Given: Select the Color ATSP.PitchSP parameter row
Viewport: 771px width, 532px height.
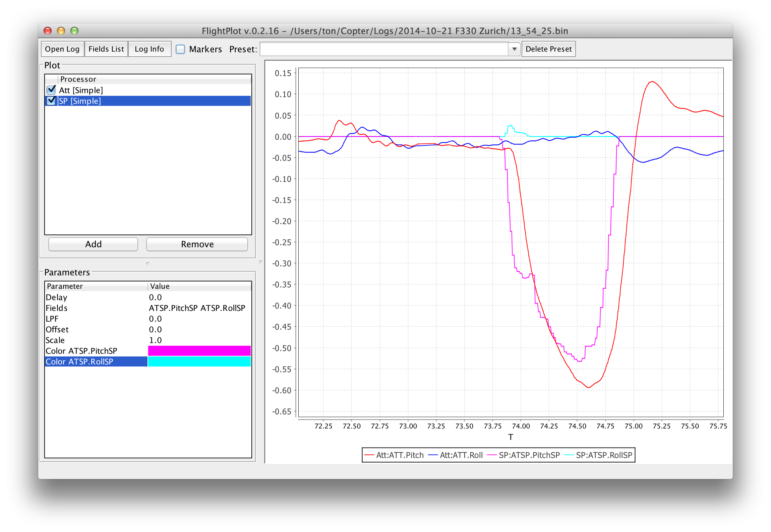Looking at the screenshot, I should [148, 351].
